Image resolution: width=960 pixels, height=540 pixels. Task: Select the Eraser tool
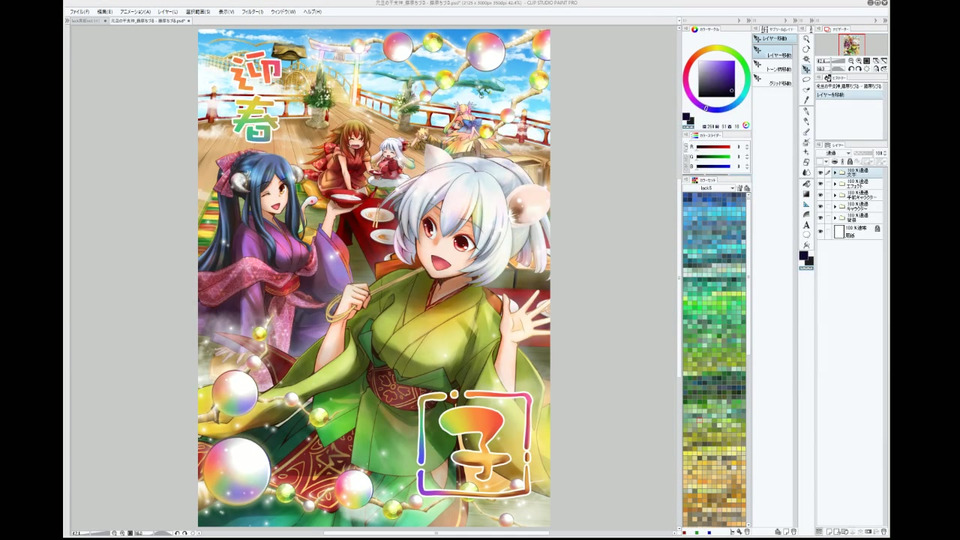coord(806,162)
